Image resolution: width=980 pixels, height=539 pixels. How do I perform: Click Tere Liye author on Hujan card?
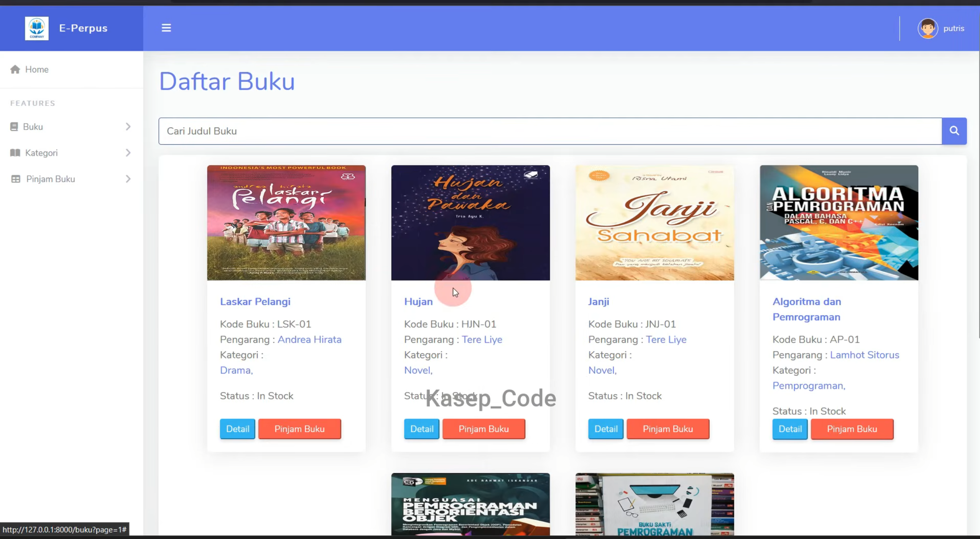point(482,340)
